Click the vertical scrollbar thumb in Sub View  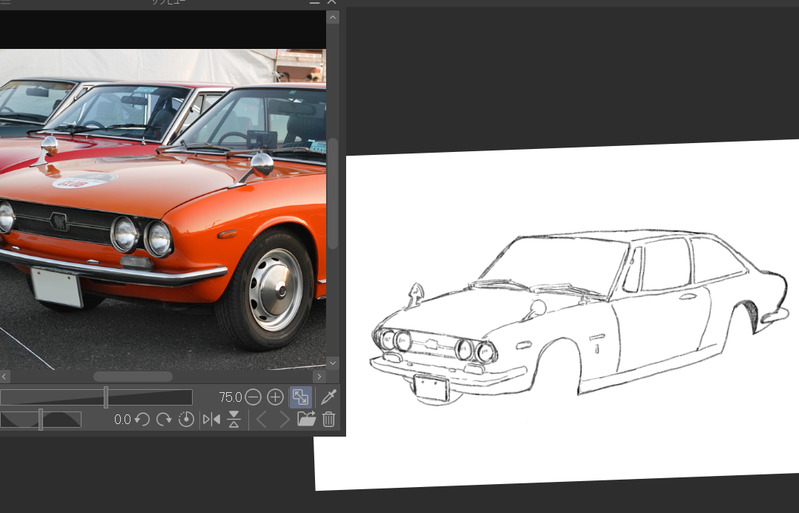pos(332,194)
